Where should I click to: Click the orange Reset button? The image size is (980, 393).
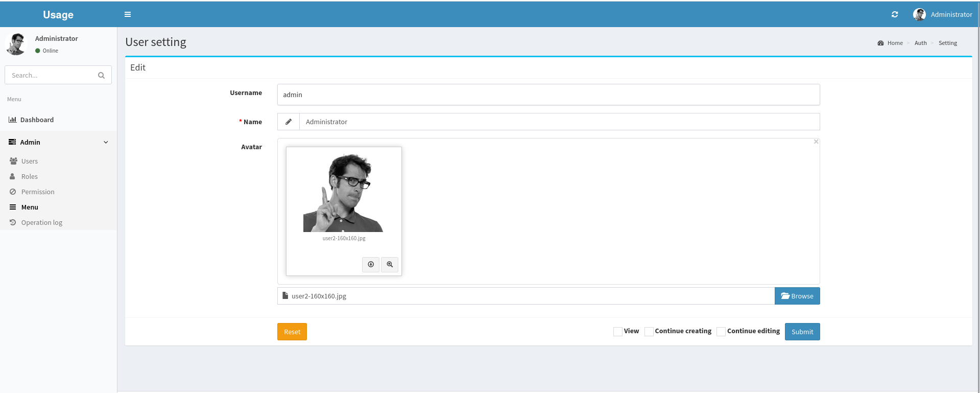pos(292,332)
